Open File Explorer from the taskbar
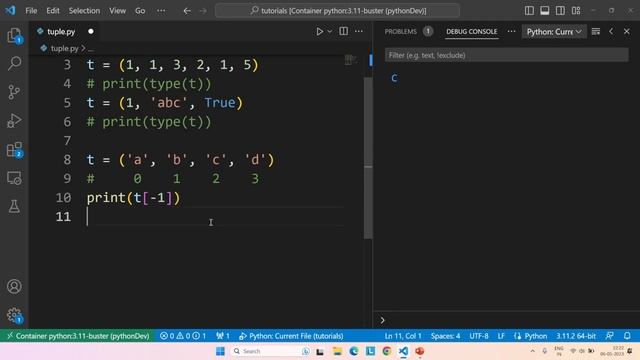The image size is (640, 360). pos(337,351)
